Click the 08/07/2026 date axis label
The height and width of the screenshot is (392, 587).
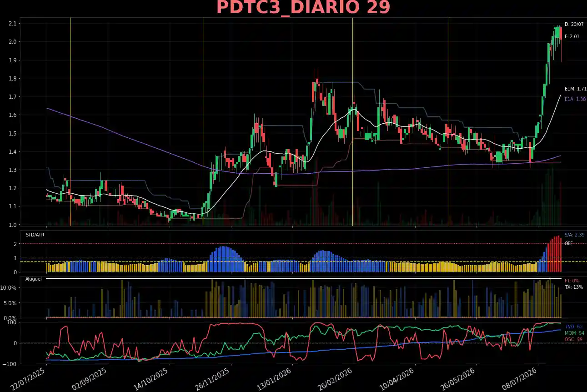[x=520, y=379]
